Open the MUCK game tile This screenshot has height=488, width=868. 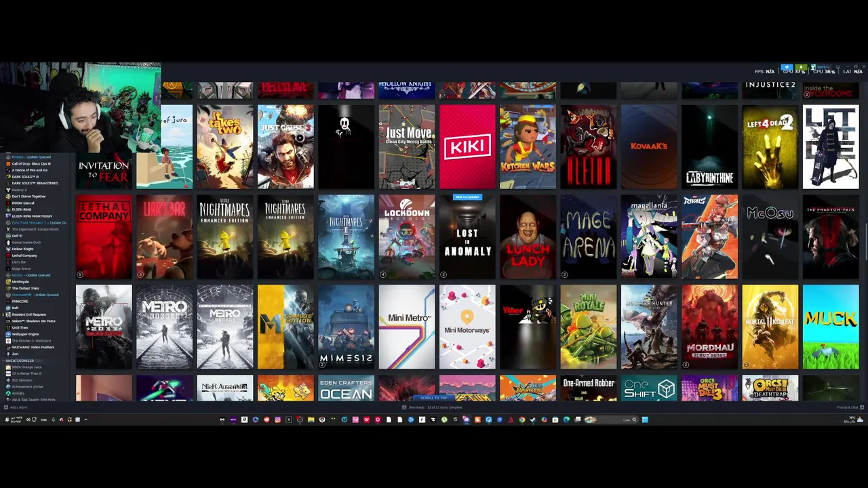pyautogui.click(x=831, y=327)
